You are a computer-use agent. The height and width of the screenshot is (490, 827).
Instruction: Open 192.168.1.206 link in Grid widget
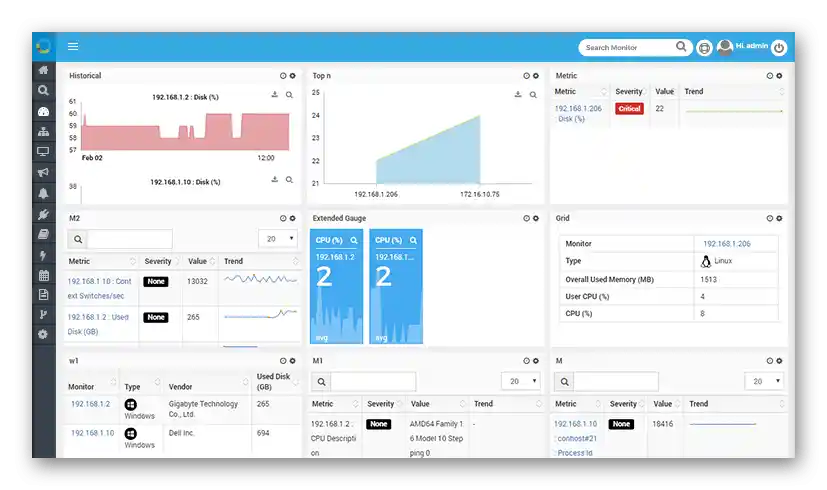coord(727,244)
